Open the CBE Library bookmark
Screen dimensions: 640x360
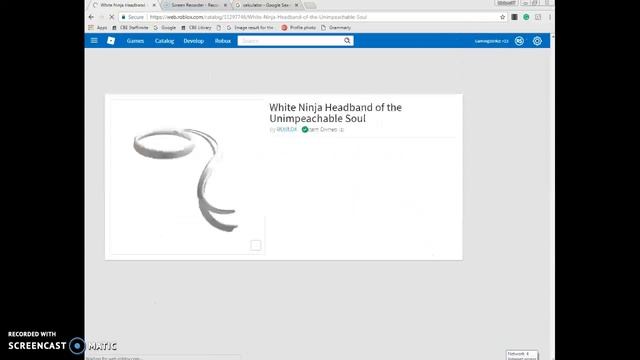point(196,28)
